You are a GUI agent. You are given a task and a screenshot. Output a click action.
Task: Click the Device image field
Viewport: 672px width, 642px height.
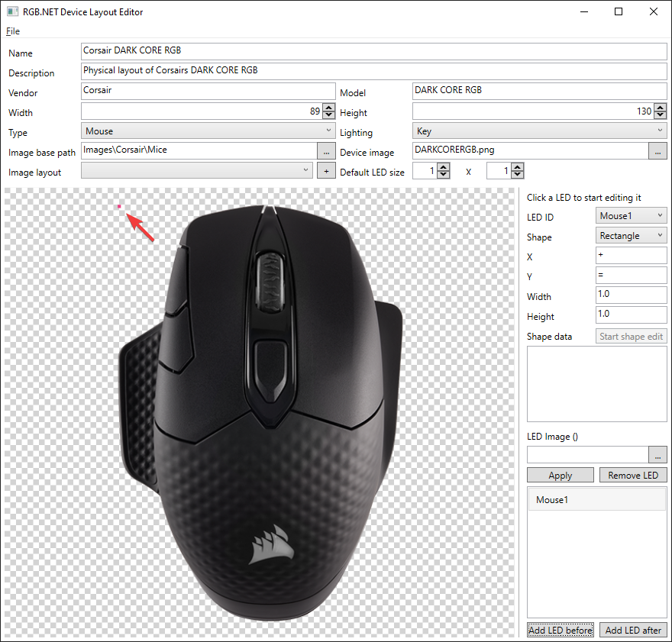[x=530, y=150]
